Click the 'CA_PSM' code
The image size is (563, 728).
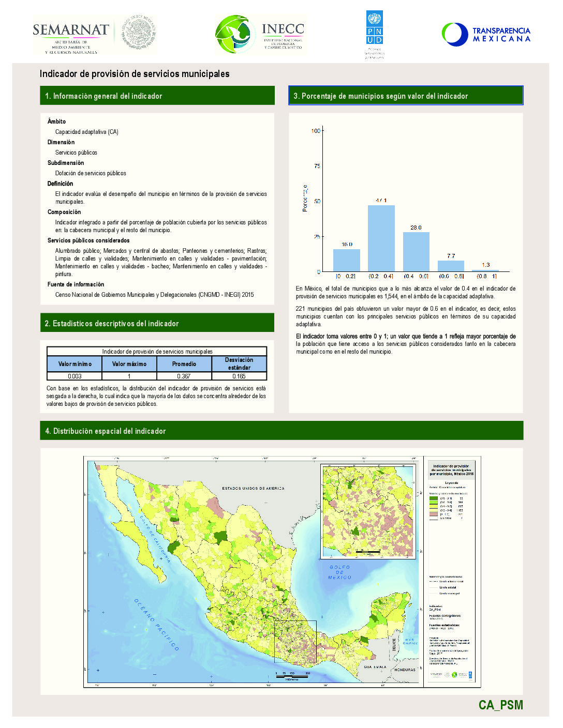click(501, 705)
